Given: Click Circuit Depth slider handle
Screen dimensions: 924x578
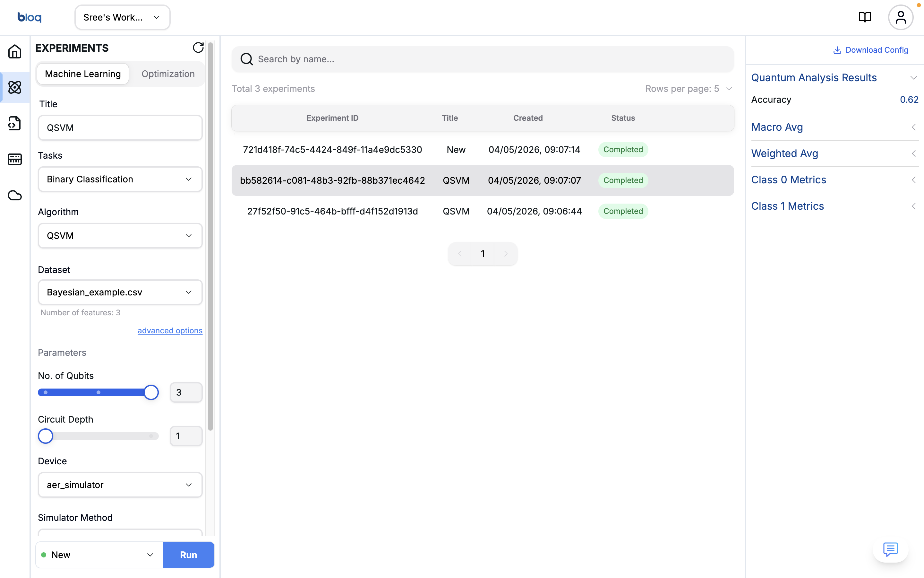Looking at the screenshot, I should (46, 436).
